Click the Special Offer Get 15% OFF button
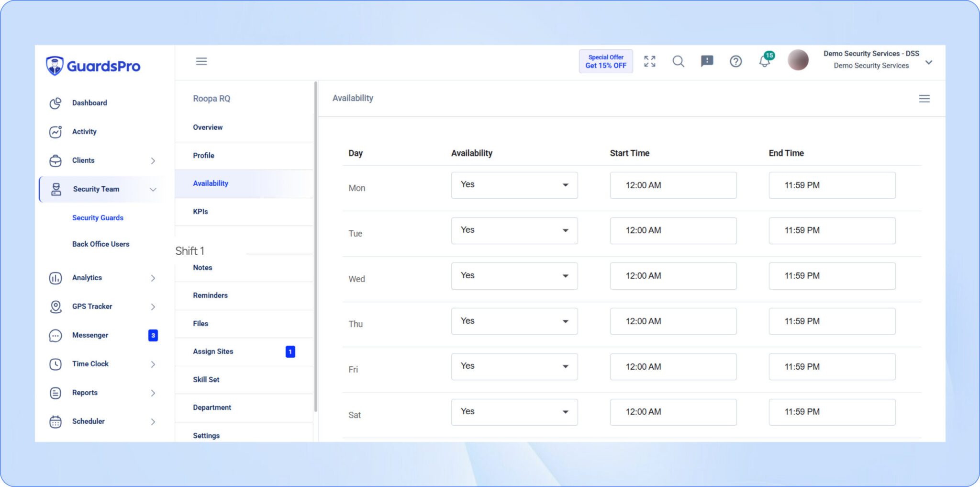 (x=606, y=61)
